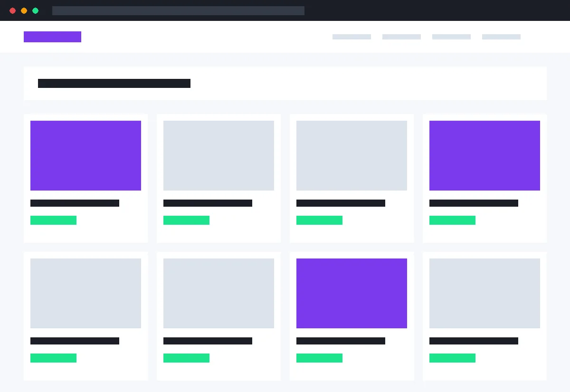Open the purple thumbnail of the top-row first card
Viewport: 570px width, 392px height.
pyautogui.click(x=85, y=155)
